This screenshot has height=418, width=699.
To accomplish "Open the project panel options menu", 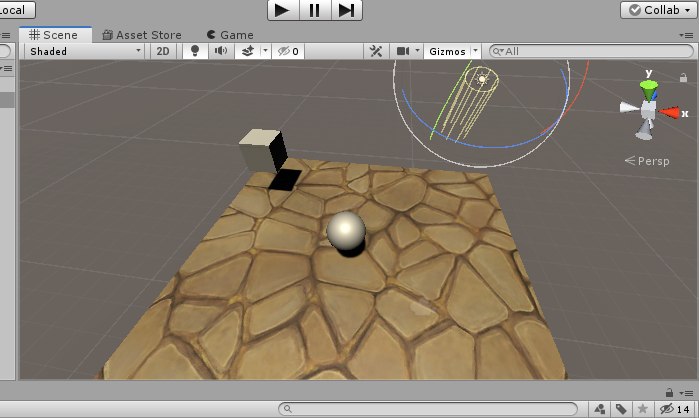I will (686, 393).
